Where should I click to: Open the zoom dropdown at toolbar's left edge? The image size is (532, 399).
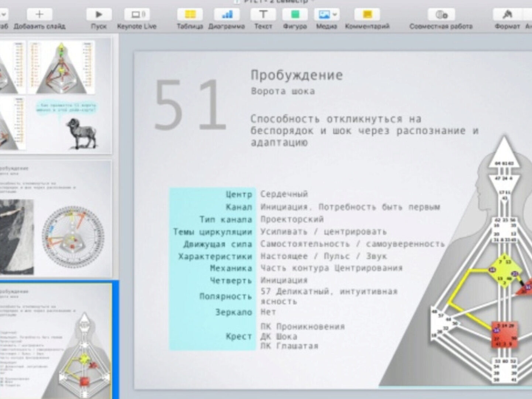click(x=4, y=14)
